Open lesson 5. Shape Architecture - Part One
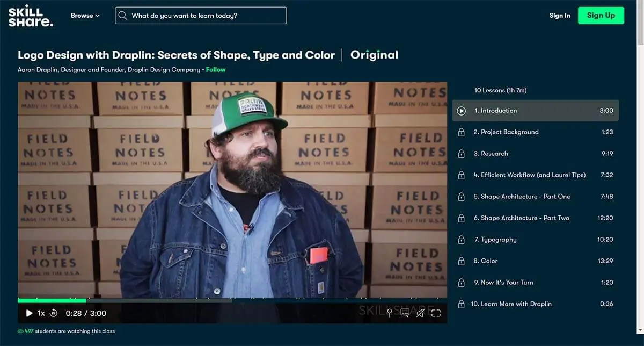The height and width of the screenshot is (346, 644). [536, 197]
